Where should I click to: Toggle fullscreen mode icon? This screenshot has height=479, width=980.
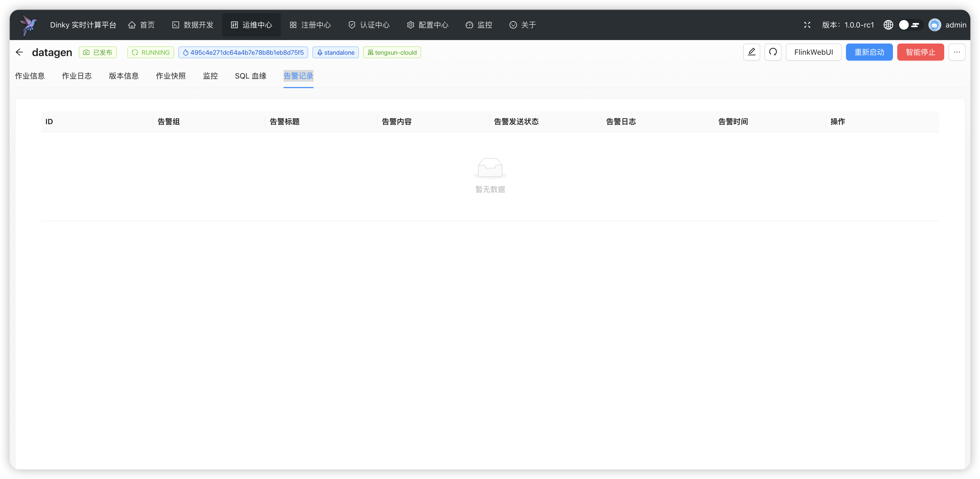point(807,25)
